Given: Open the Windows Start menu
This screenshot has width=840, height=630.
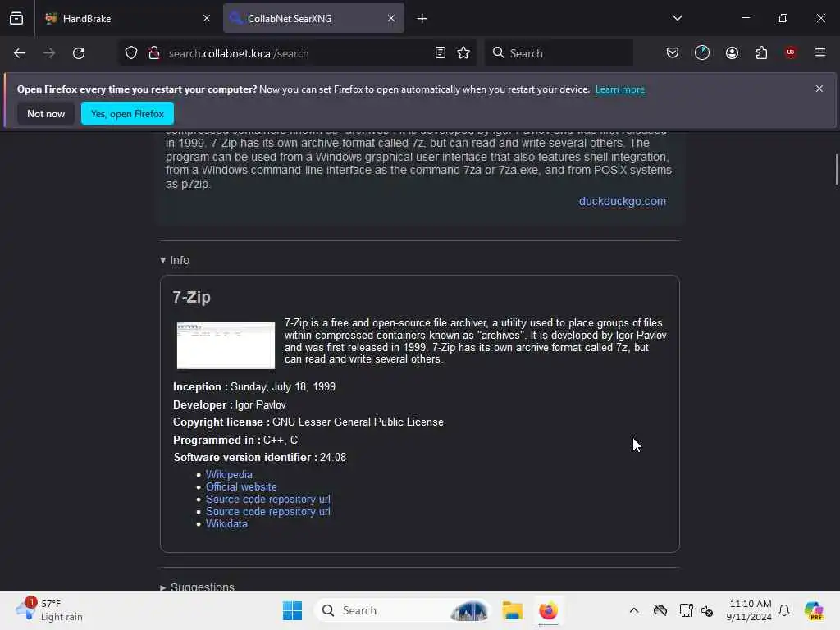Looking at the screenshot, I should (293, 610).
